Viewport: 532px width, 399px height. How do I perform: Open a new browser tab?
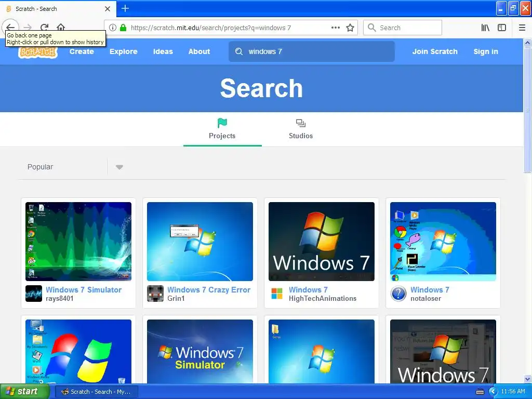click(125, 8)
